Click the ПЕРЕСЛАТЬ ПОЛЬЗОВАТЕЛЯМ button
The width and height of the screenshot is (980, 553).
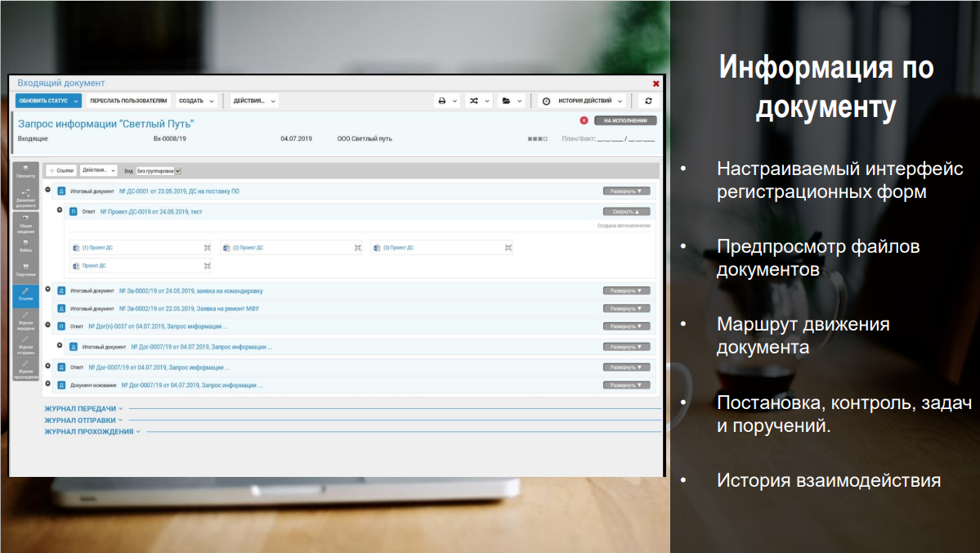pos(129,101)
